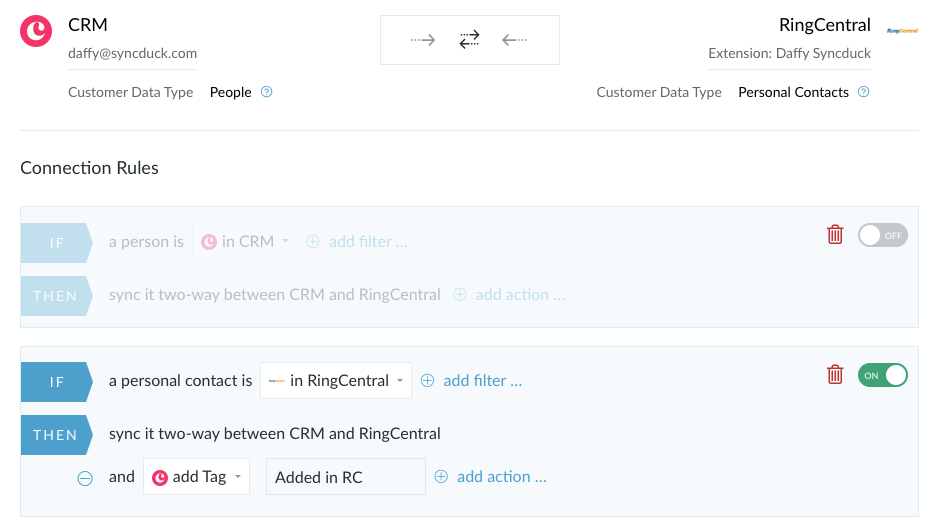
Task: Click 'add action ...' in first rule
Action: [x=520, y=295]
